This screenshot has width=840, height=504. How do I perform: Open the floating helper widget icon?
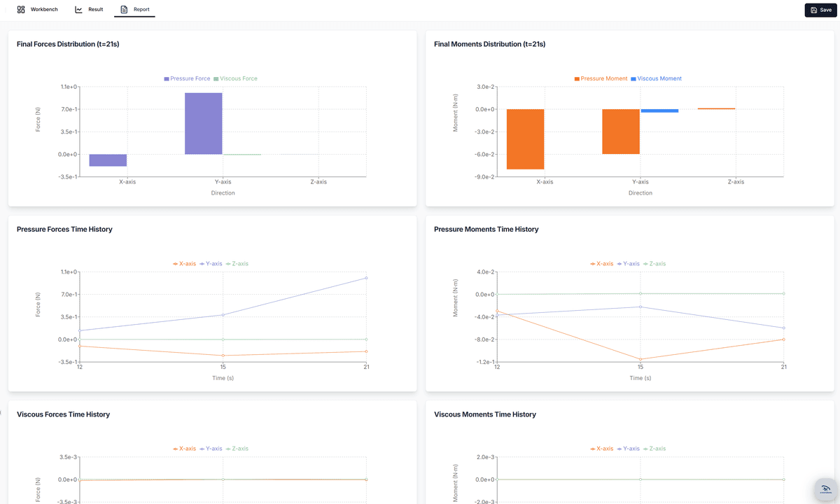826,489
